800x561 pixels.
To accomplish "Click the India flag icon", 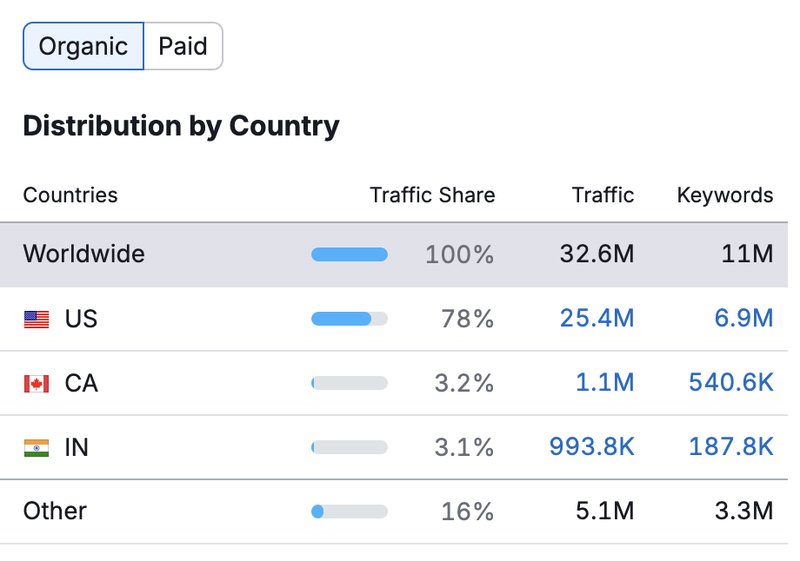I will click(x=36, y=448).
